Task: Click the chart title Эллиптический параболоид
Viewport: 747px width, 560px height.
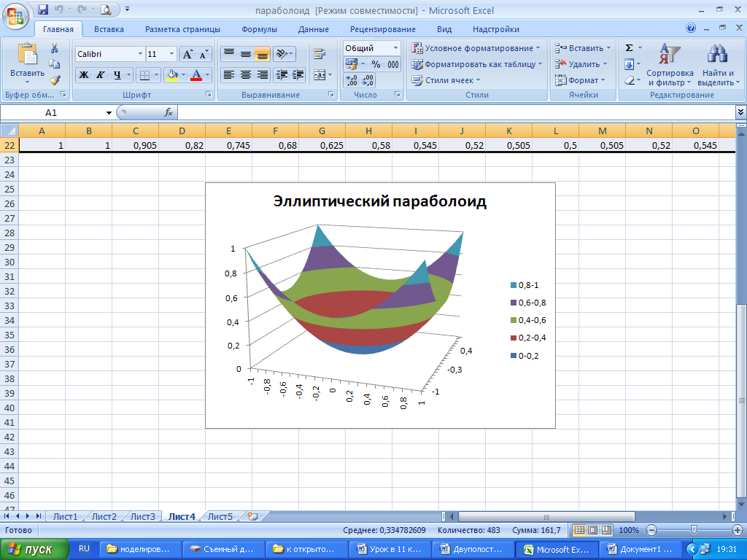Action: (379, 201)
